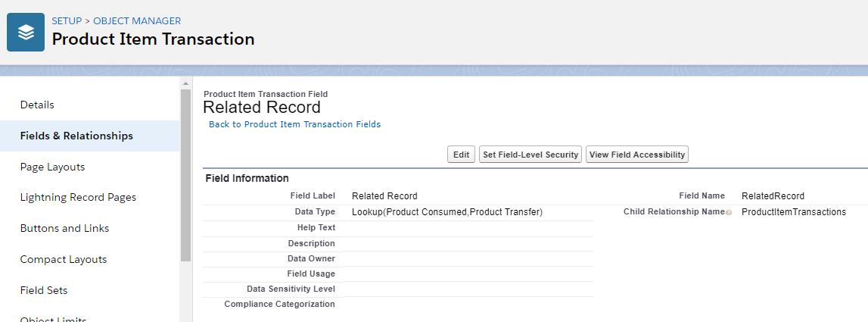Click the ProductItemTransactions relationship name value
This screenshot has height=322, width=868.
[x=793, y=212]
